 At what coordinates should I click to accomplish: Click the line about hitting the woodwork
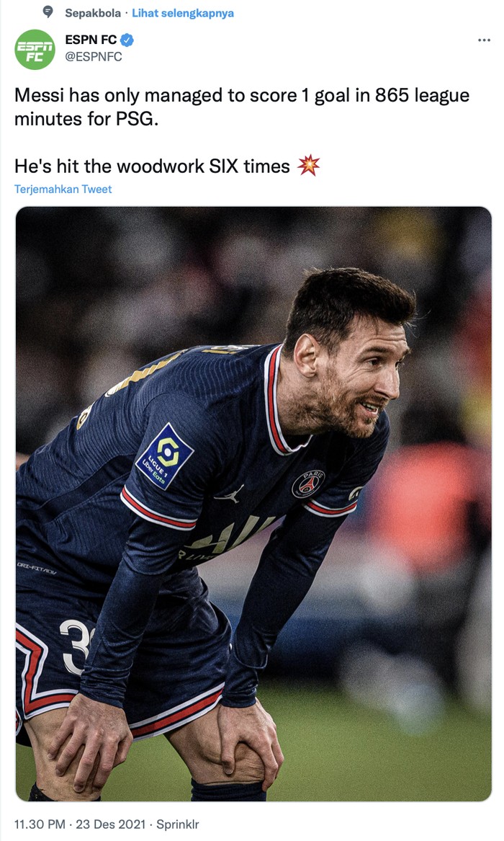click(151, 166)
